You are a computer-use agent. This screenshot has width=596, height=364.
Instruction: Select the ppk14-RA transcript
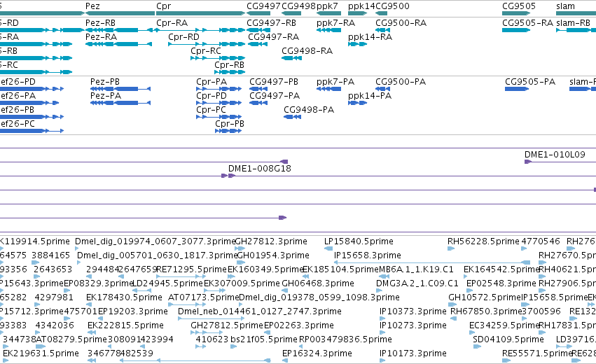pyautogui.click(x=357, y=44)
